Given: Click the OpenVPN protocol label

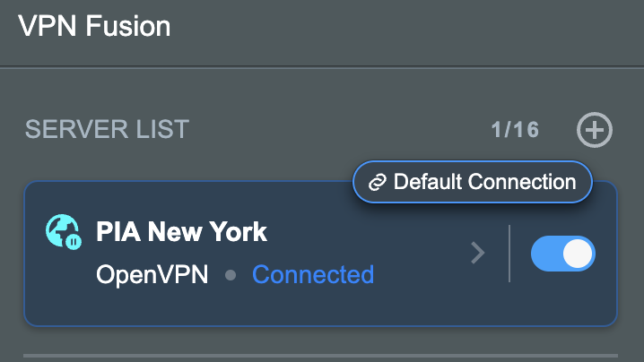Looking at the screenshot, I should 152,274.
